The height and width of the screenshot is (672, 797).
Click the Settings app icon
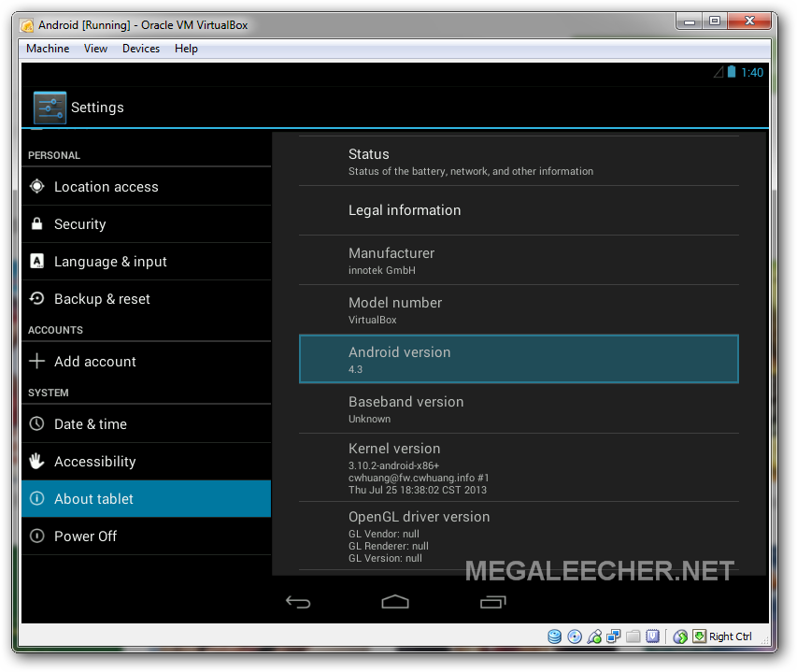click(x=50, y=107)
